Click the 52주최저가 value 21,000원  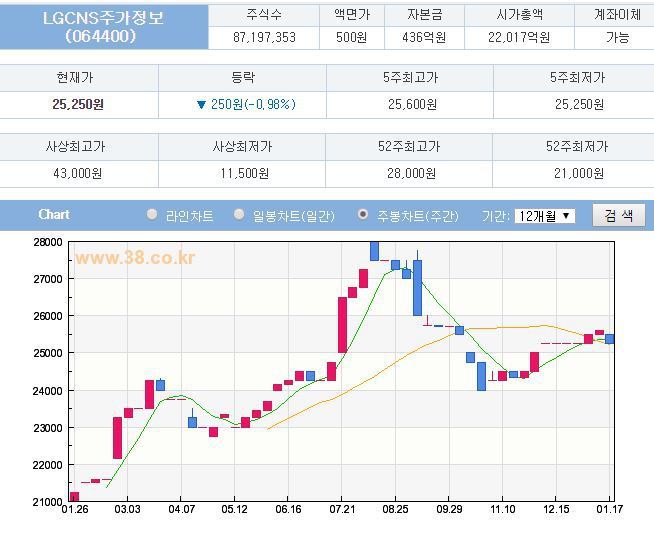tap(579, 173)
